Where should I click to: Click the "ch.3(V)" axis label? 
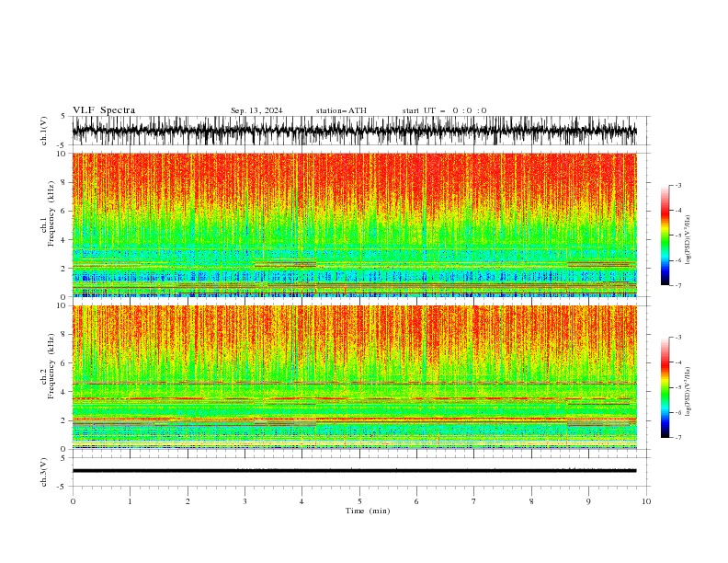(x=44, y=472)
